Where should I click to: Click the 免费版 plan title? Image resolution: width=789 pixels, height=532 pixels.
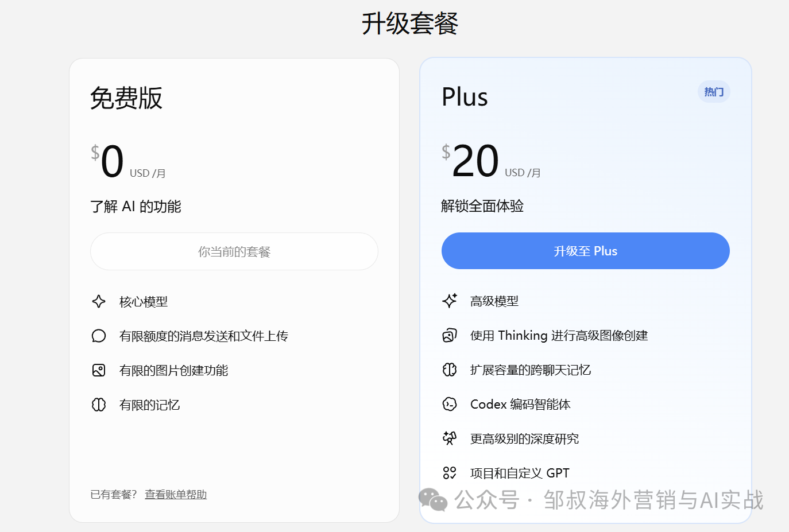pyautogui.click(x=126, y=98)
